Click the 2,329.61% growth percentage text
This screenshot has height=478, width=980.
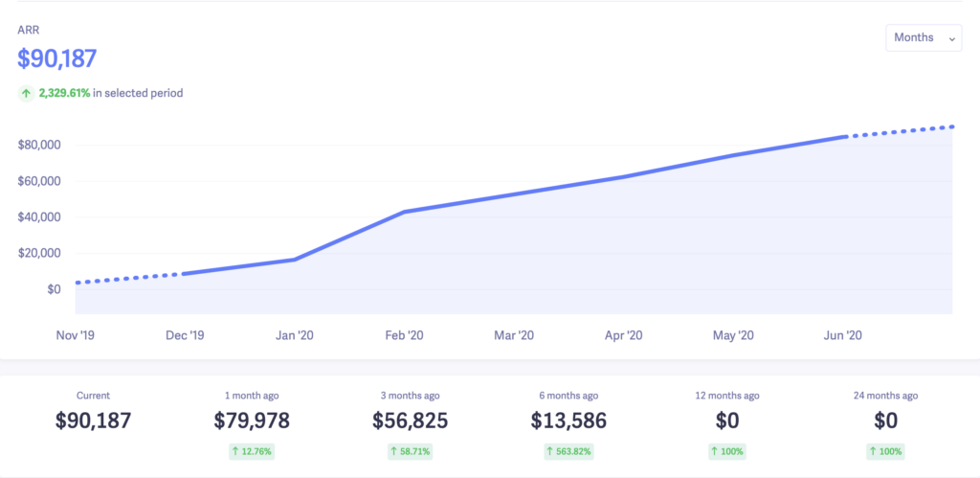pyautogui.click(x=65, y=93)
